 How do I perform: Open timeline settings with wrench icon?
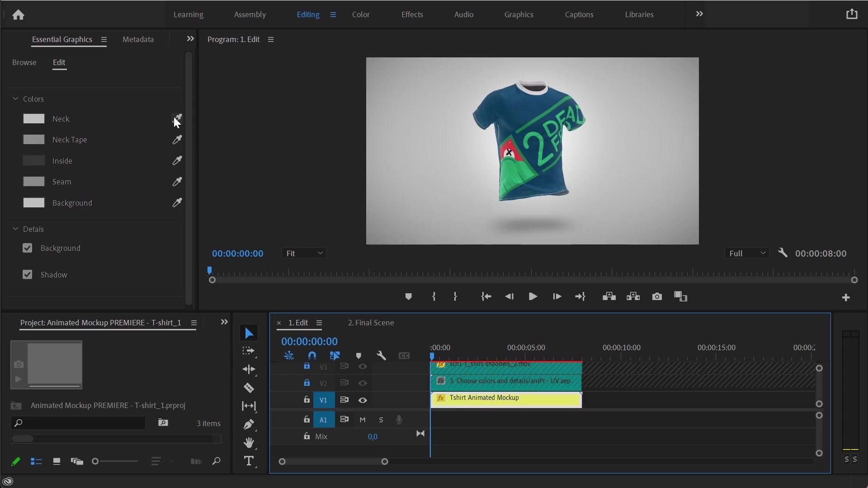click(382, 356)
